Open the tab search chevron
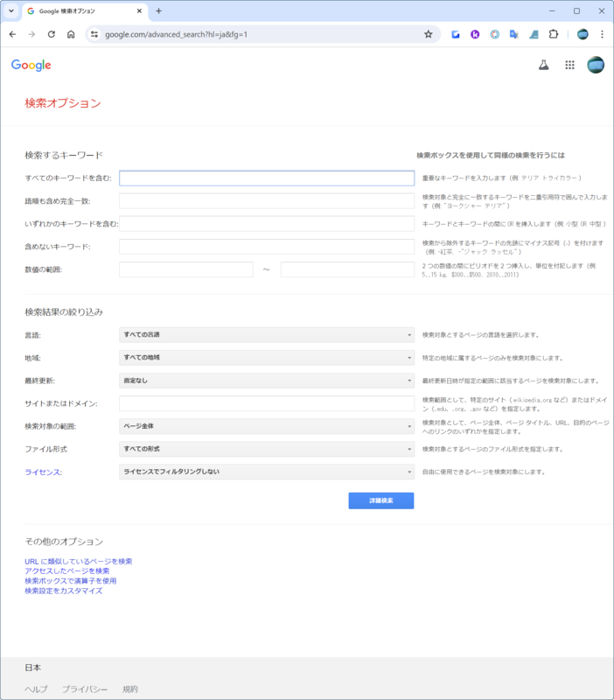 tap(11, 10)
